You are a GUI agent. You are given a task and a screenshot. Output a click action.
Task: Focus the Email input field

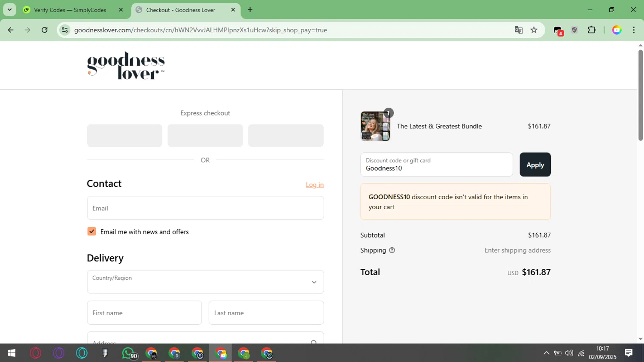[205, 208]
